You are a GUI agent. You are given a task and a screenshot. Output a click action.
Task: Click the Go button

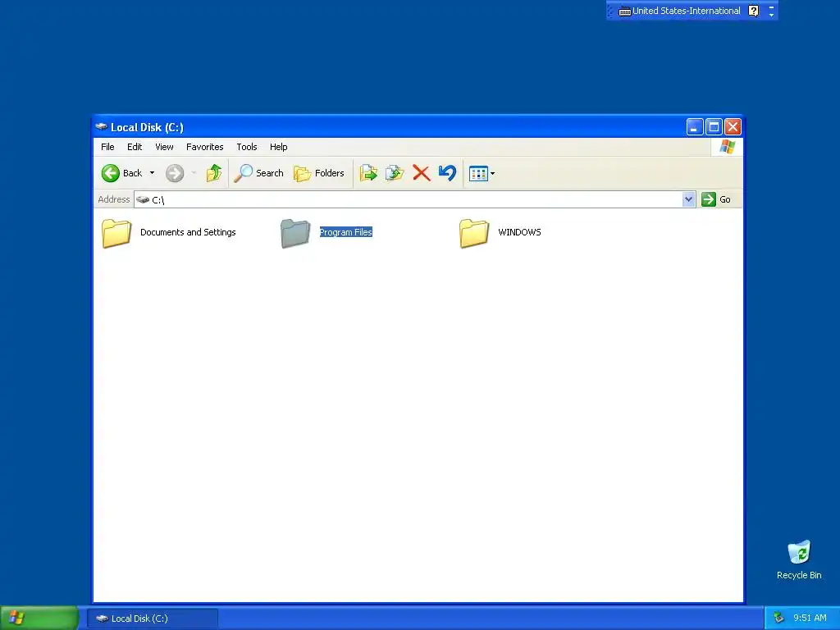[716, 199]
